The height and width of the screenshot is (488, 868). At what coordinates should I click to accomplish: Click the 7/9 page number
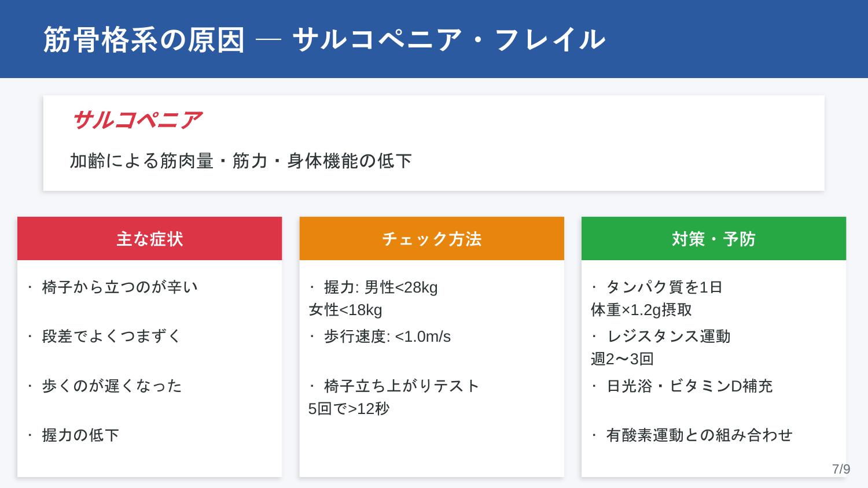tap(841, 469)
